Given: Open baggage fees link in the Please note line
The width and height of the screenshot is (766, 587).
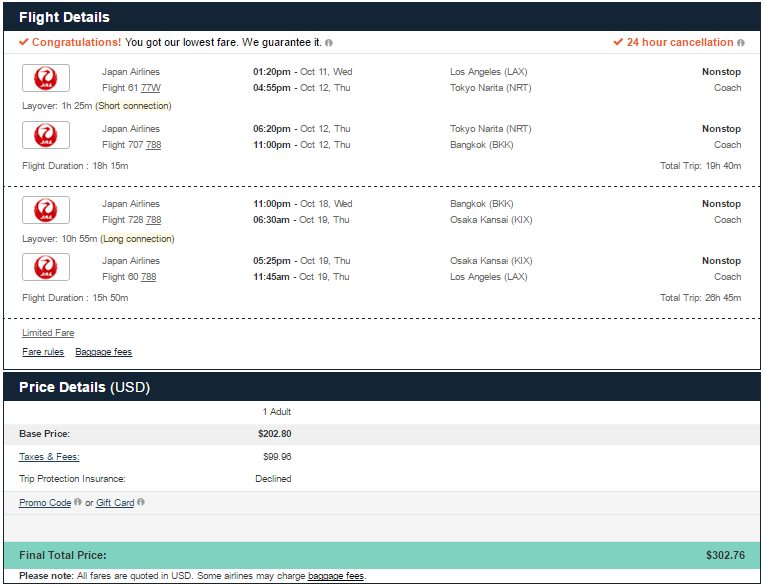Looking at the screenshot, I should click(336, 576).
